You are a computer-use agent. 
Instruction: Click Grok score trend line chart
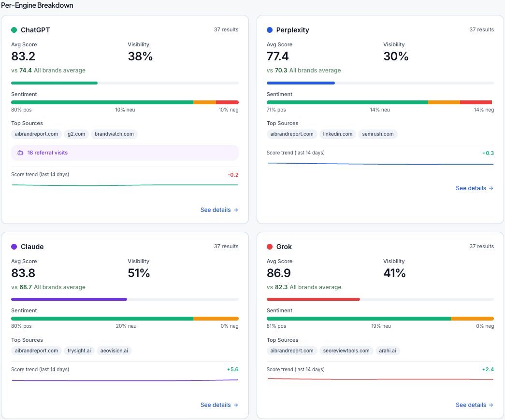380,379
